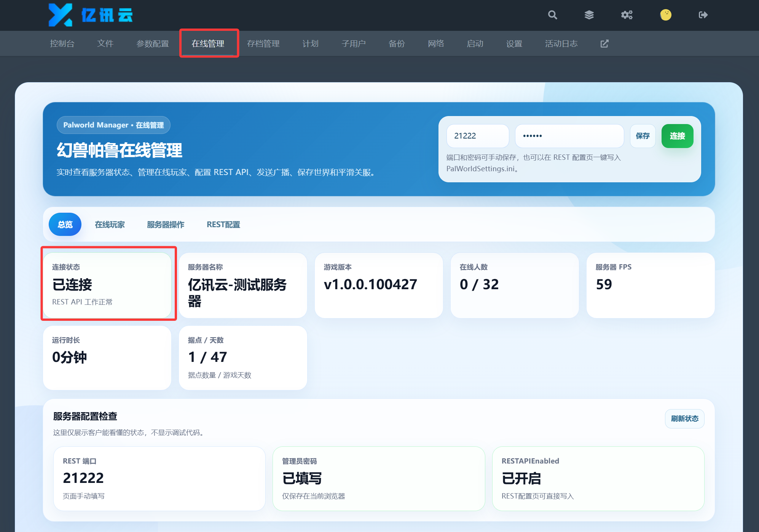This screenshot has height=532, width=759.
Task: Open the 文件 nav tab
Action: tap(105, 44)
